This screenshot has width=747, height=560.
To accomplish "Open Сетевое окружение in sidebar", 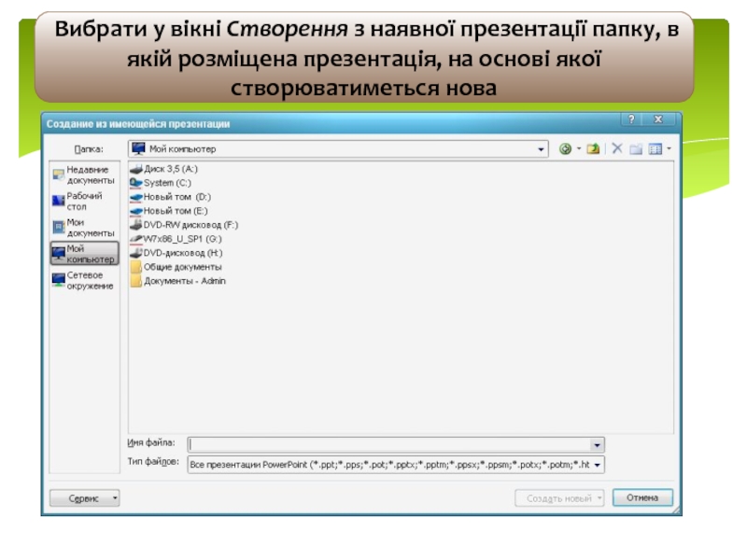I will (84, 281).
